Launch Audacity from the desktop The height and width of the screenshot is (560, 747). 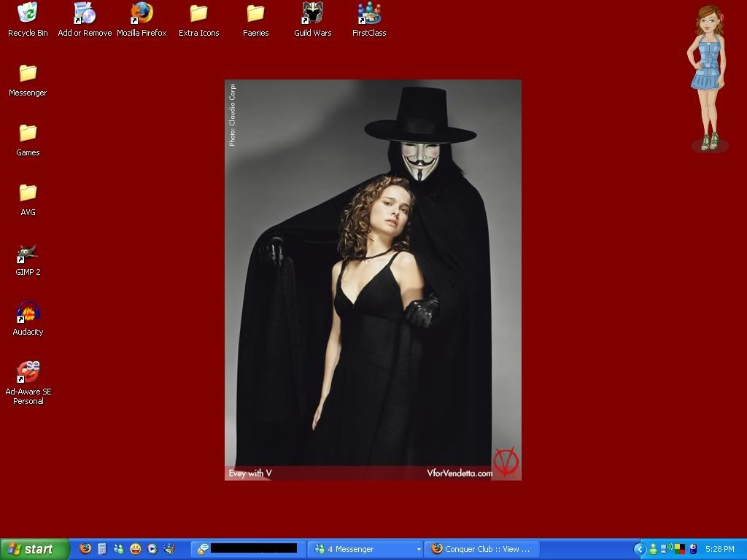(x=28, y=314)
